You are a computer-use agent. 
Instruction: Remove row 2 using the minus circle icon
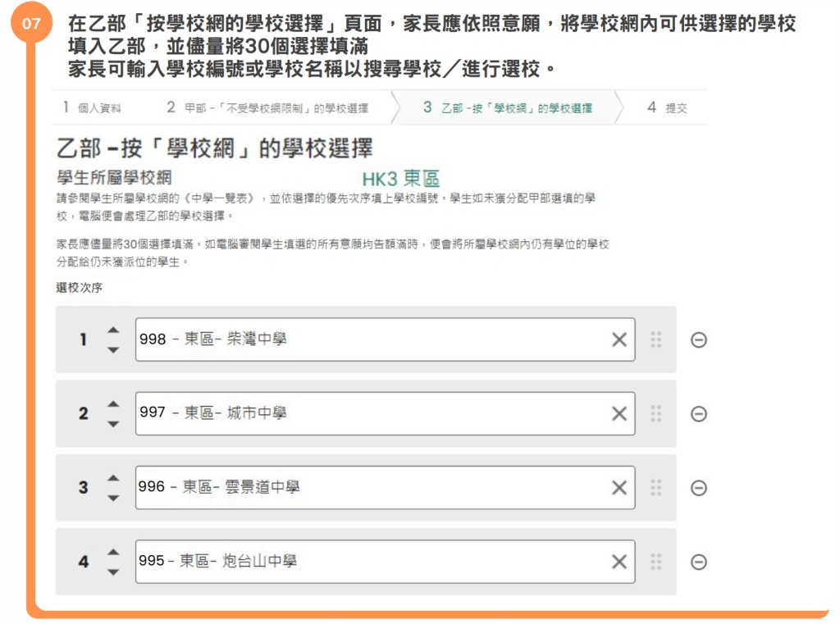tap(699, 414)
